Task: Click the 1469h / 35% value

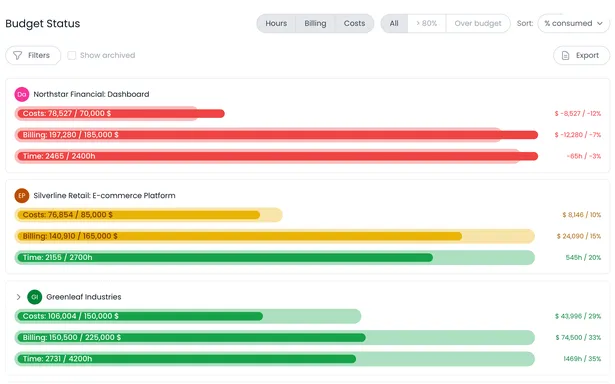Action: point(582,359)
